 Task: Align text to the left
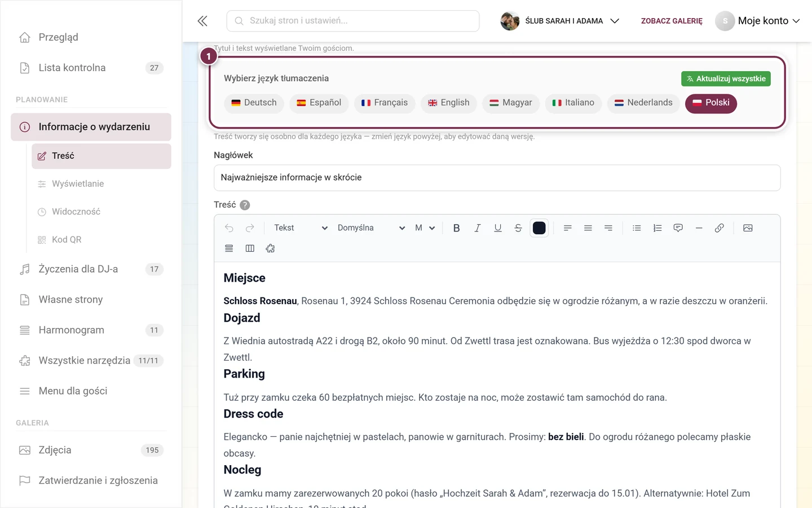pos(568,228)
